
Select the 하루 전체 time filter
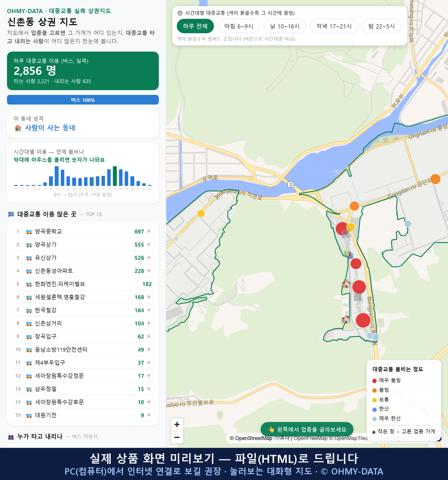(x=195, y=26)
